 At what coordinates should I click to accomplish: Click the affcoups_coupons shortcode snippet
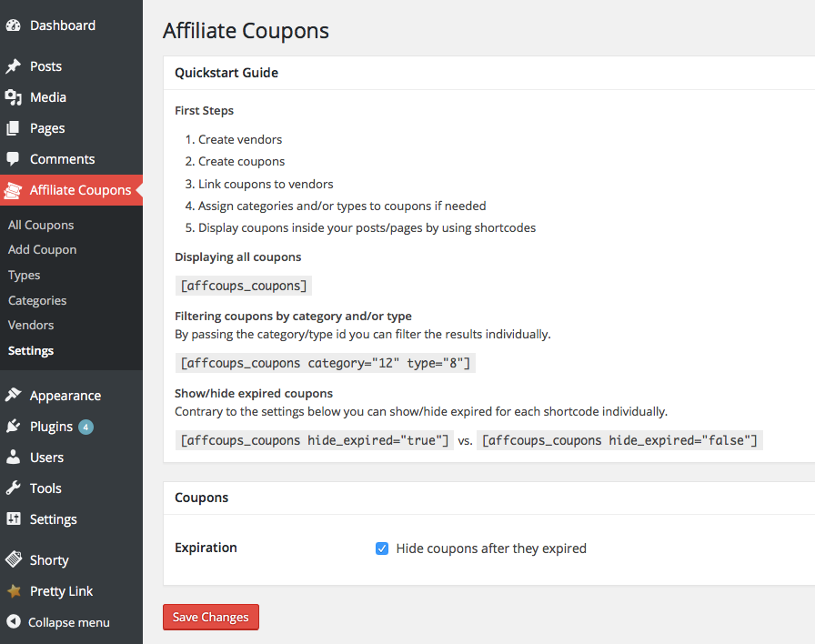click(x=244, y=286)
